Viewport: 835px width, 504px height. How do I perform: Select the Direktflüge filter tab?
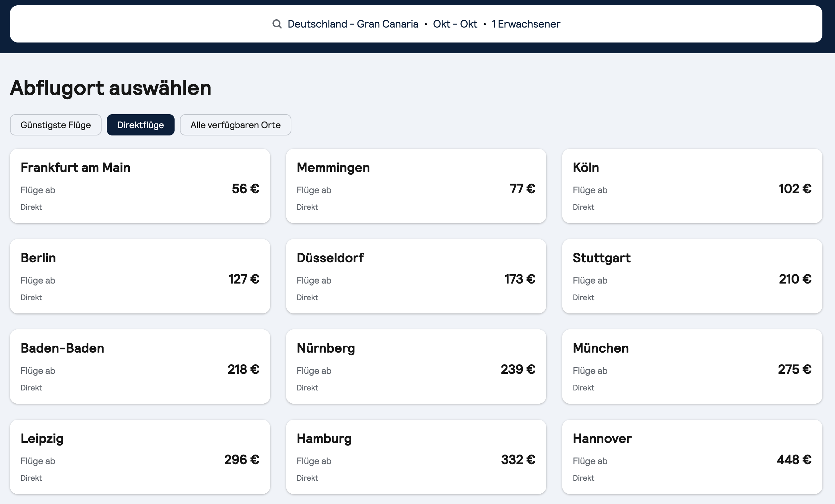(141, 125)
